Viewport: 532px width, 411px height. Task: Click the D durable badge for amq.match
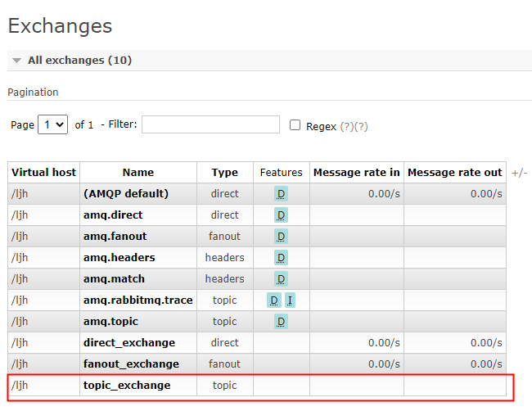(x=281, y=279)
